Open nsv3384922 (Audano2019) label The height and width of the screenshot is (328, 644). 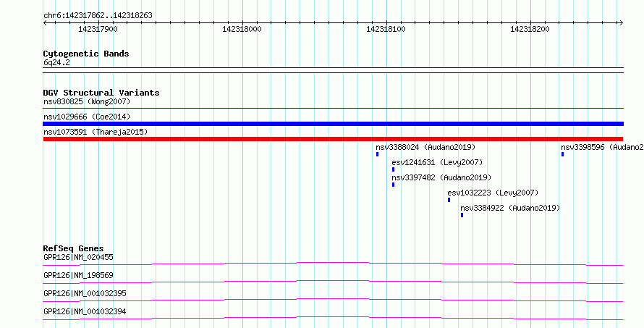point(510,208)
